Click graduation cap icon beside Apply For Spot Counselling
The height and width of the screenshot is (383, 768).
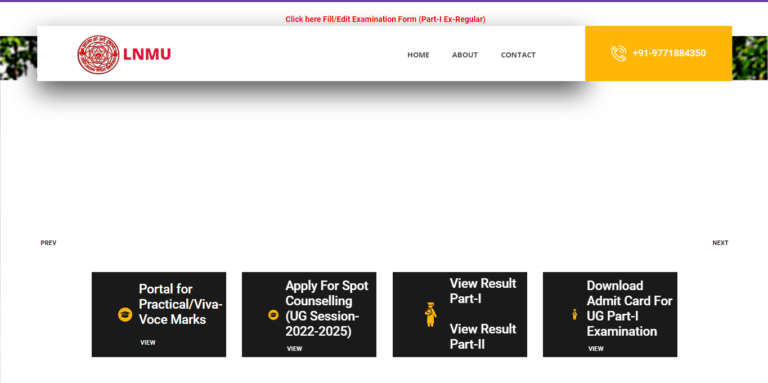click(x=273, y=315)
